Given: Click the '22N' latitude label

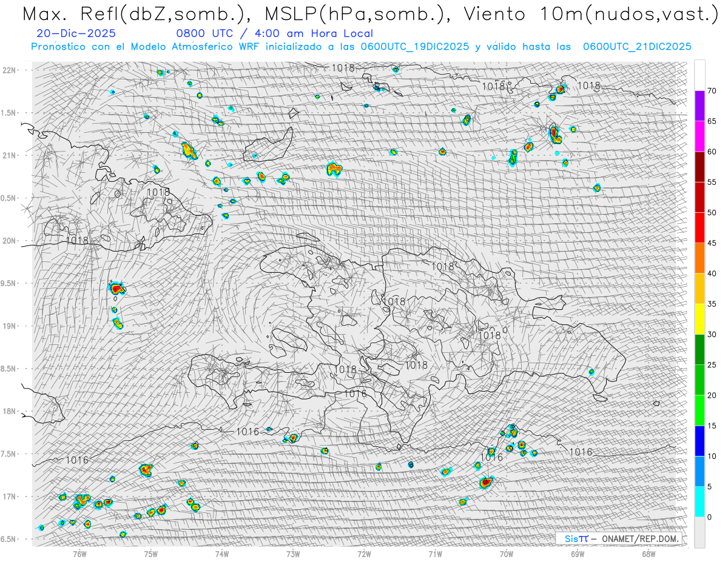Looking at the screenshot, I should [x=10, y=70].
